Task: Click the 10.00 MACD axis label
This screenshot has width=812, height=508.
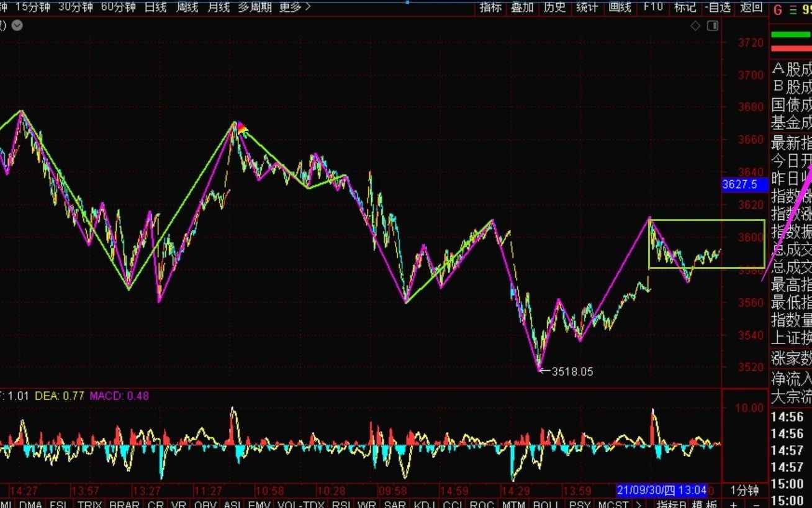Action: (751, 408)
